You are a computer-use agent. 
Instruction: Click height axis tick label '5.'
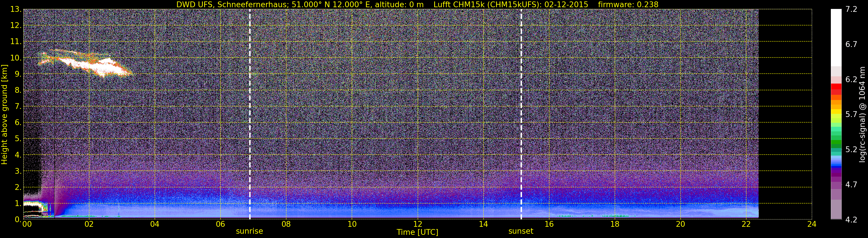click(x=18, y=139)
